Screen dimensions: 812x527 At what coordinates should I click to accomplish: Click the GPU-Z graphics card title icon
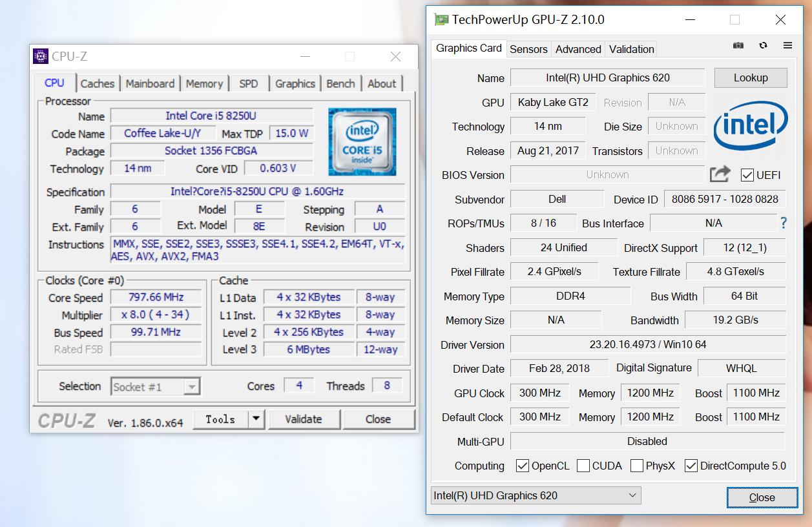coord(442,19)
